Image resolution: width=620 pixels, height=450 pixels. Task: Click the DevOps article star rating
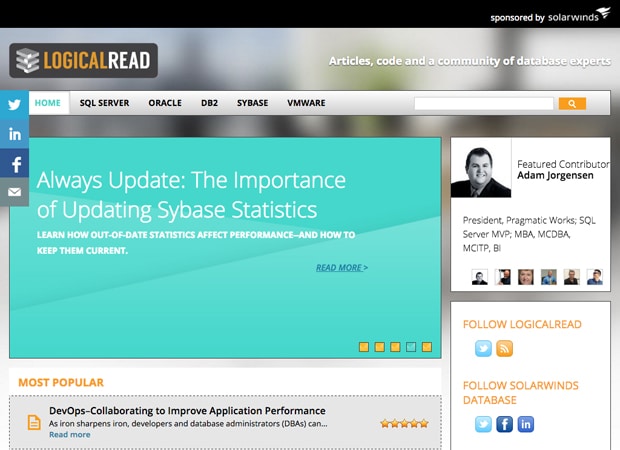coord(404,424)
